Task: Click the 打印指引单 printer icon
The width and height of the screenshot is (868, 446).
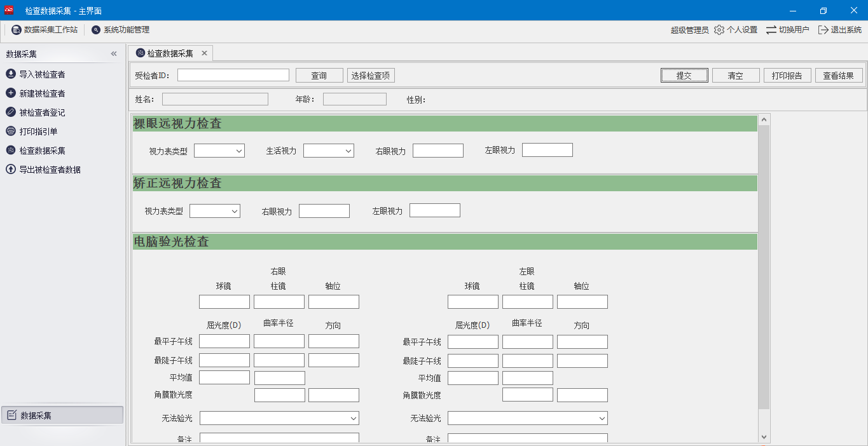Action: pos(11,132)
